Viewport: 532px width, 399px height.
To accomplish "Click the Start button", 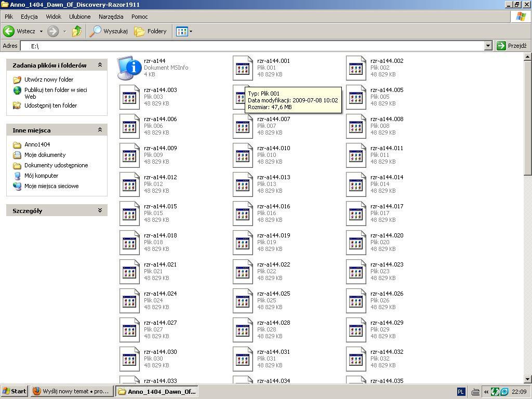I will point(14,391).
